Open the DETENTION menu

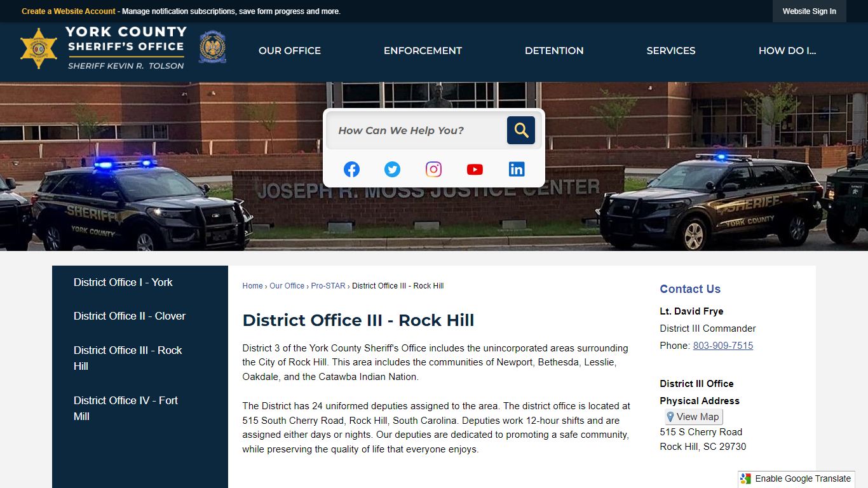pyautogui.click(x=554, y=51)
